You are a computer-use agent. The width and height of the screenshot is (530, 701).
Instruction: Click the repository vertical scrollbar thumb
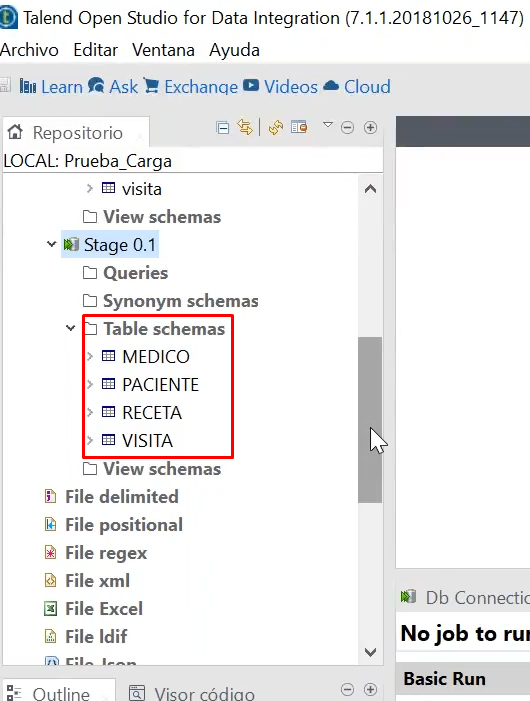[370, 420]
